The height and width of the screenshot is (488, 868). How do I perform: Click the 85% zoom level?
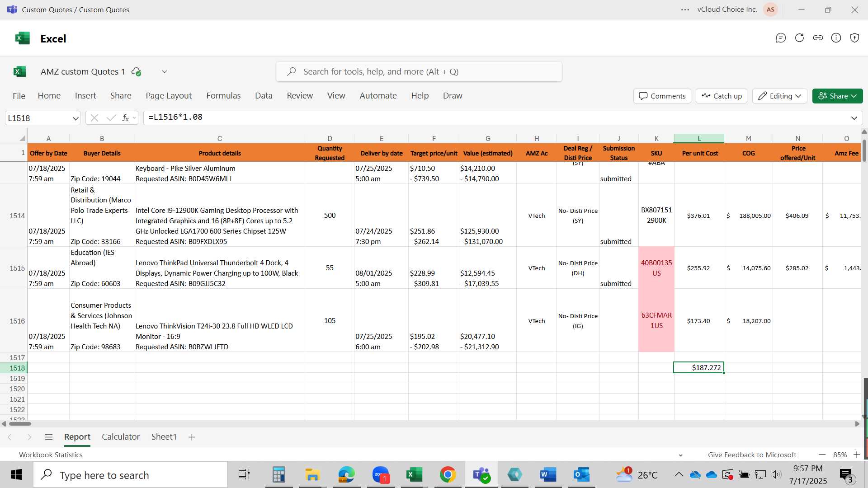point(840,455)
